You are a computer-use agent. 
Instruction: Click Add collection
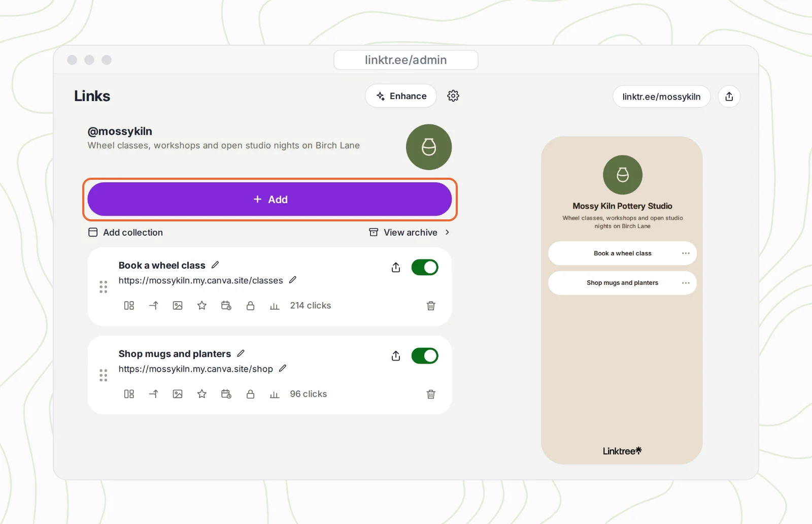click(125, 233)
